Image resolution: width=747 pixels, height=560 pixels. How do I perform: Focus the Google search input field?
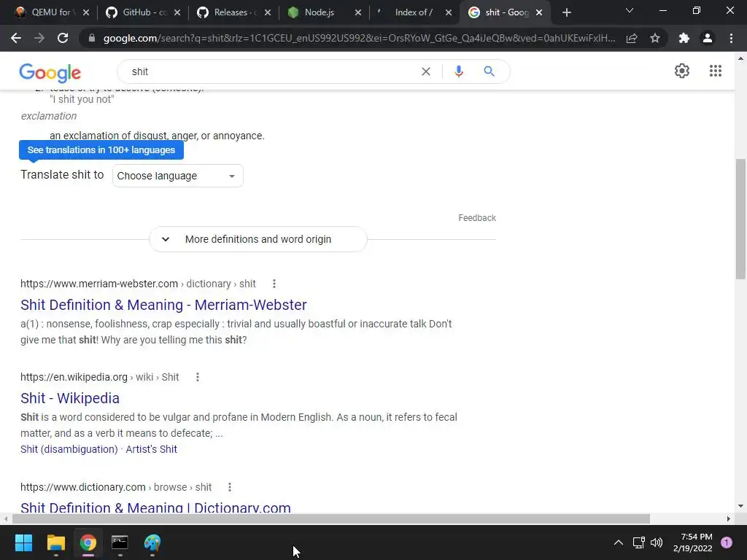(271, 71)
